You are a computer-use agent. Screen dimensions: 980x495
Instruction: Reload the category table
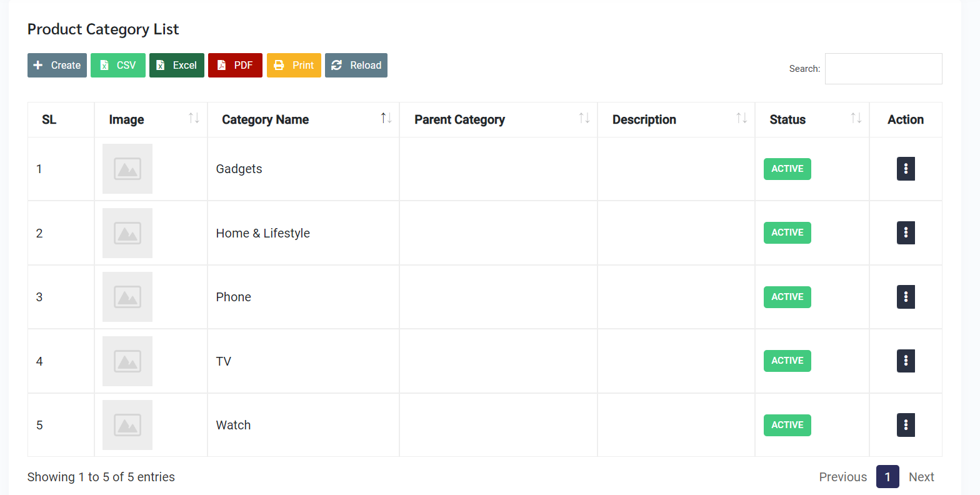coord(356,65)
